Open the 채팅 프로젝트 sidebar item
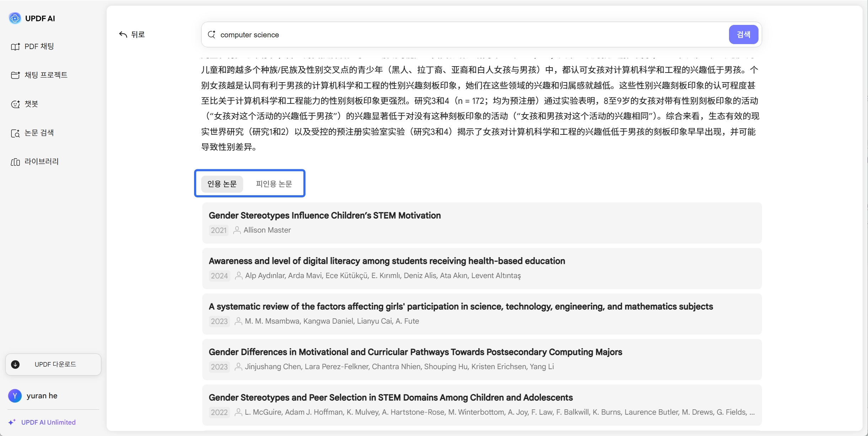Image resolution: width=868 pixels, height=436 pixels. tap(39, 75)
